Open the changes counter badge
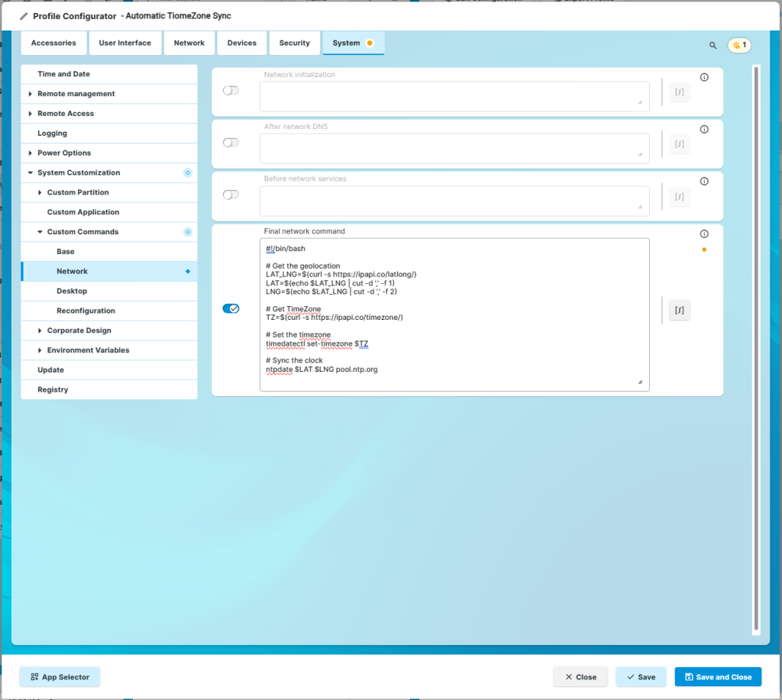This screenshot has height=700, width=782. [738, 45]
